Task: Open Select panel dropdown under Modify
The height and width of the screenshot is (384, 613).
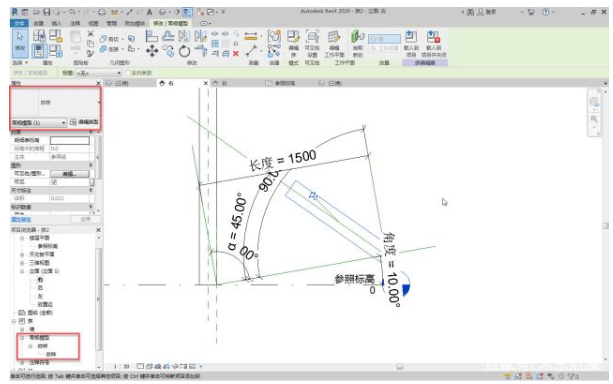Action: (x=20, y=63)
